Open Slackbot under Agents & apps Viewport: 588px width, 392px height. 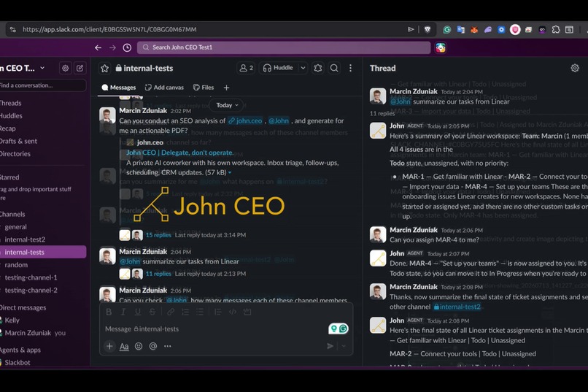click(18, 362)
